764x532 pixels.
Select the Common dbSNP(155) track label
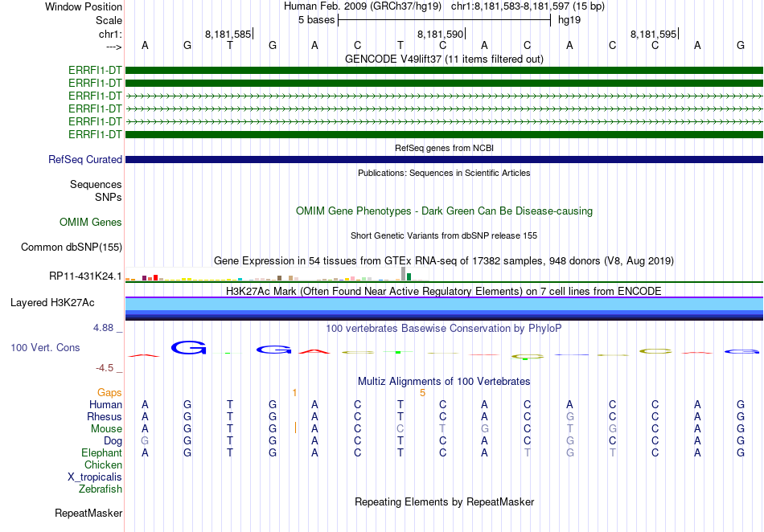pyautogui.click(x=72, y=248)
